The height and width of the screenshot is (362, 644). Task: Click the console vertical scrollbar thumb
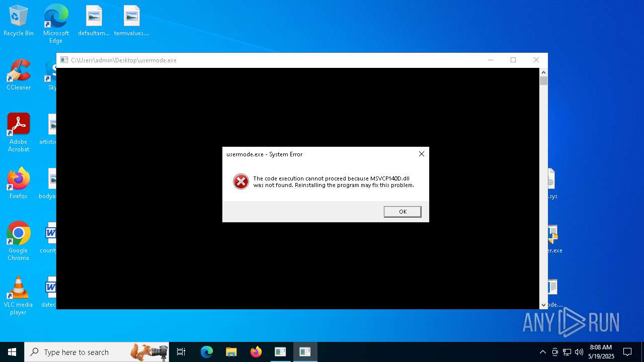click(x=543, y=80)
